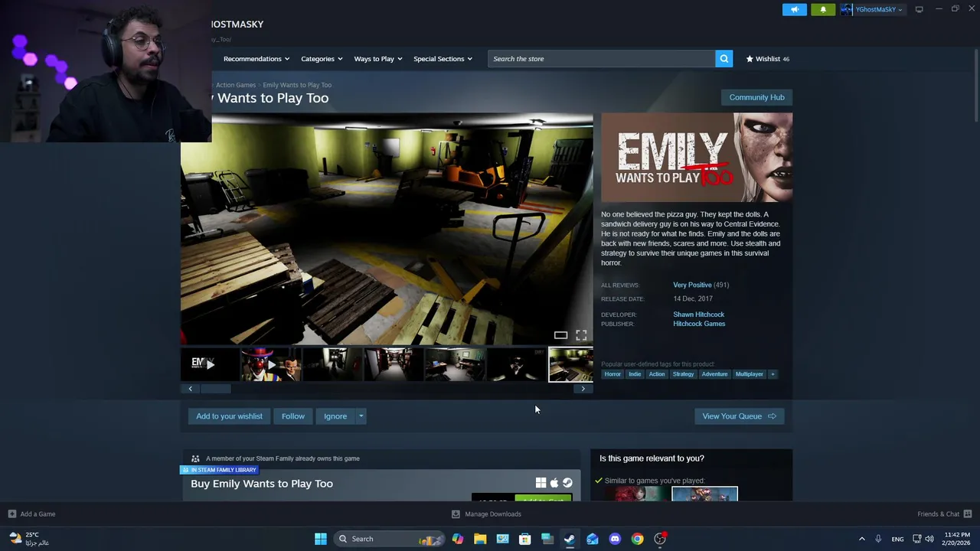The image size is (980, 551).
Task: Click Add to your wishlist
Action: click(229, 416)
